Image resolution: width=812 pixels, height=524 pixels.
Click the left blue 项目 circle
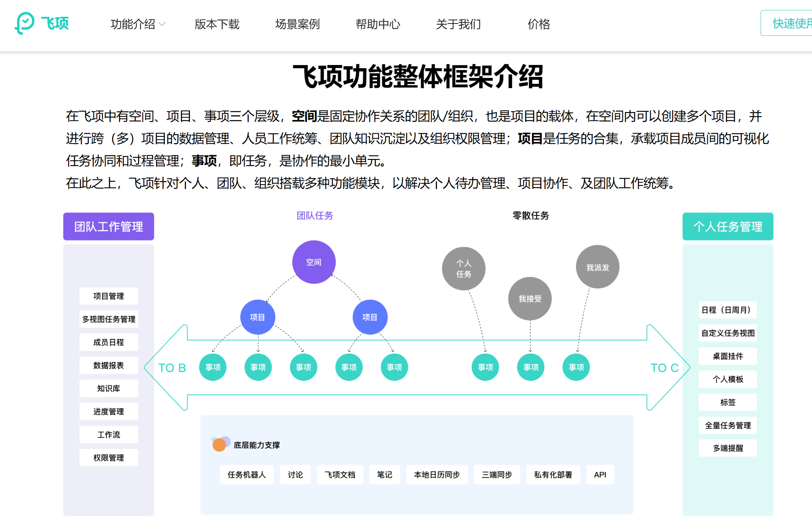[257, 317]
